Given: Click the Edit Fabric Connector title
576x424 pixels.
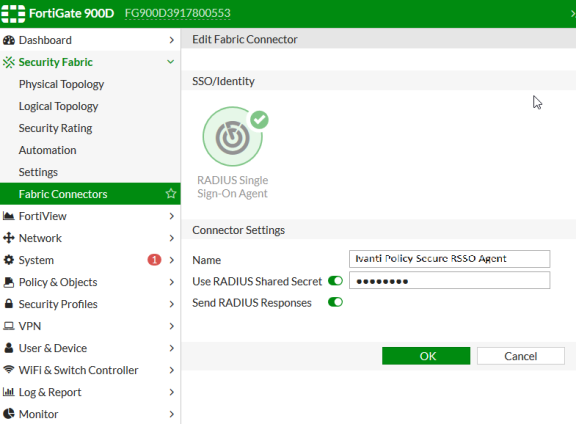Looking at the screenshot, I should click(x=245, y=39).
